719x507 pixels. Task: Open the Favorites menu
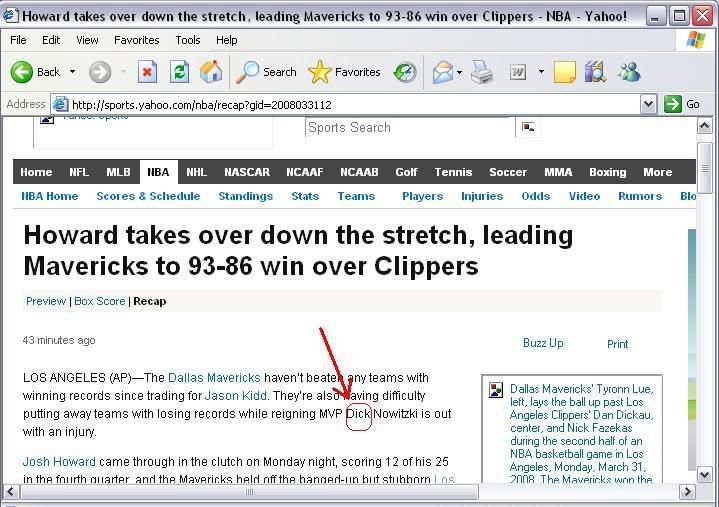coord(137,40)
